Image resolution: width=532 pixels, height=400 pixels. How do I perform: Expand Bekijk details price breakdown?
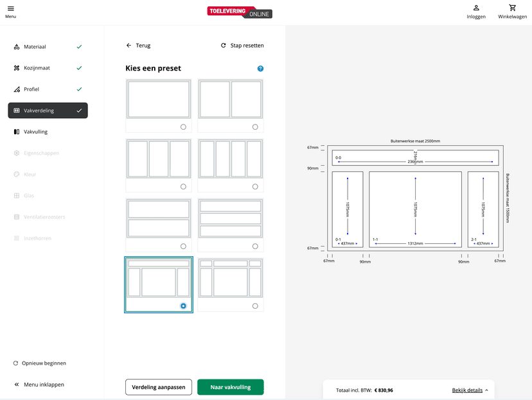tap(470, 390)
